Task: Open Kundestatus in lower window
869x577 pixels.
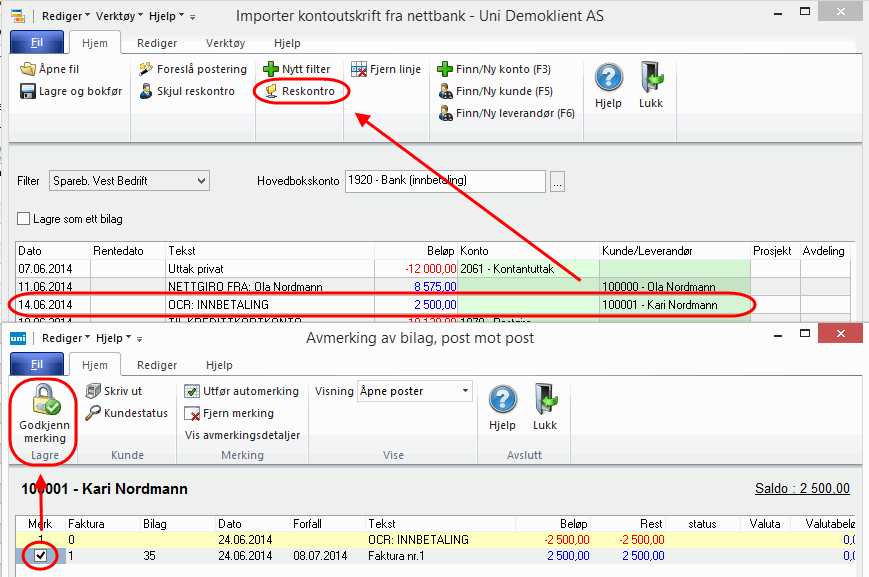Action: 126,413
